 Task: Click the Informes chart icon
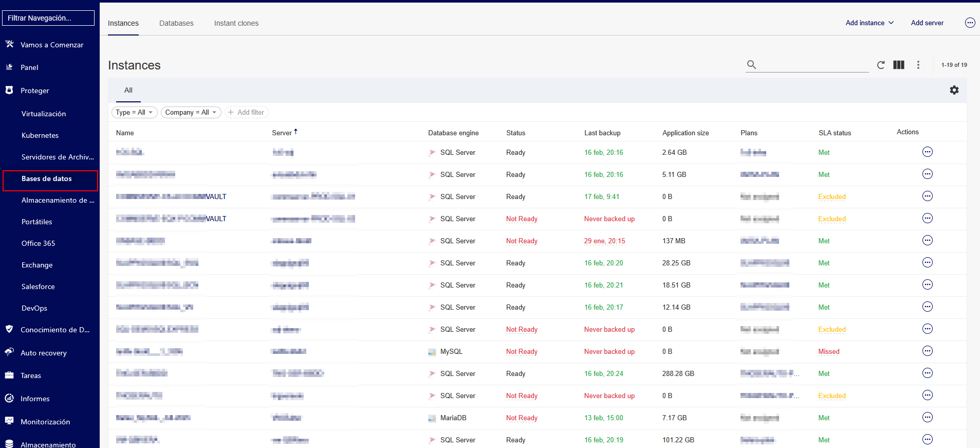point(9,398)
